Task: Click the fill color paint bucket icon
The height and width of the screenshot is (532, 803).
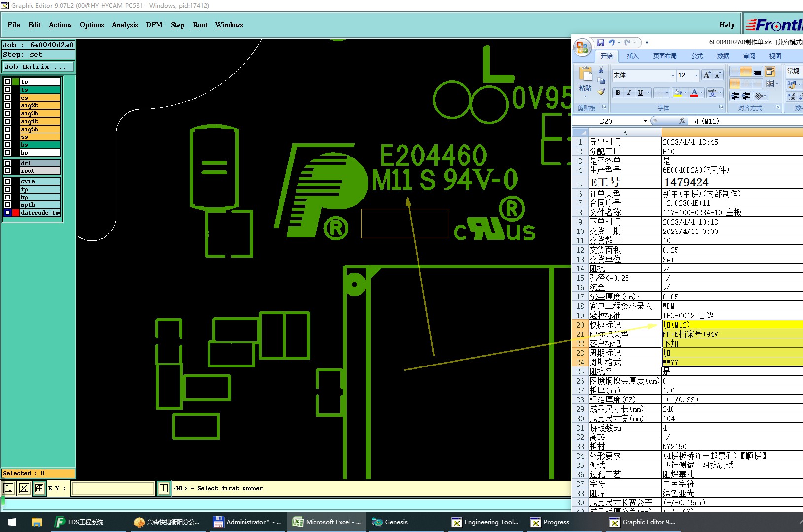Action: coord(678,92)
